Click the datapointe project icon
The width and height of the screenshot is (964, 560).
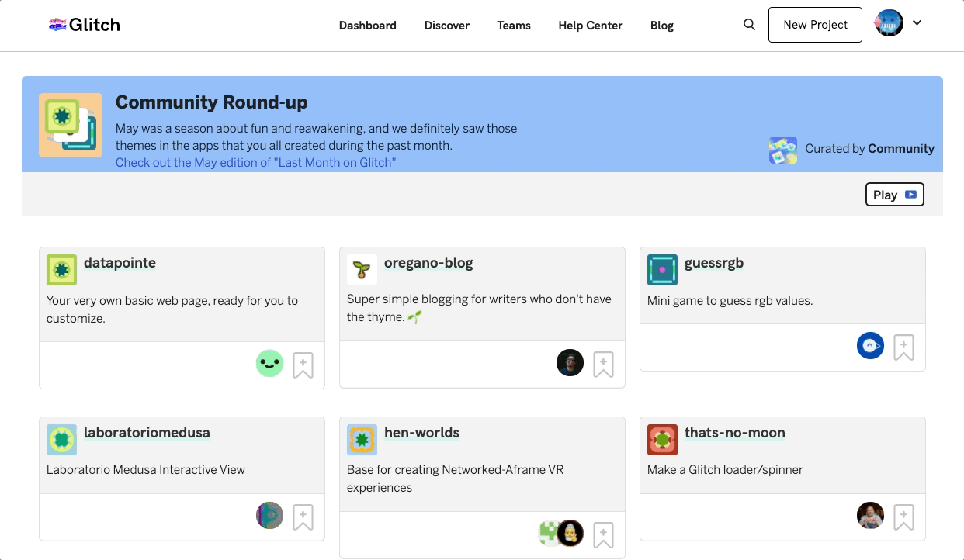(61, 270)
